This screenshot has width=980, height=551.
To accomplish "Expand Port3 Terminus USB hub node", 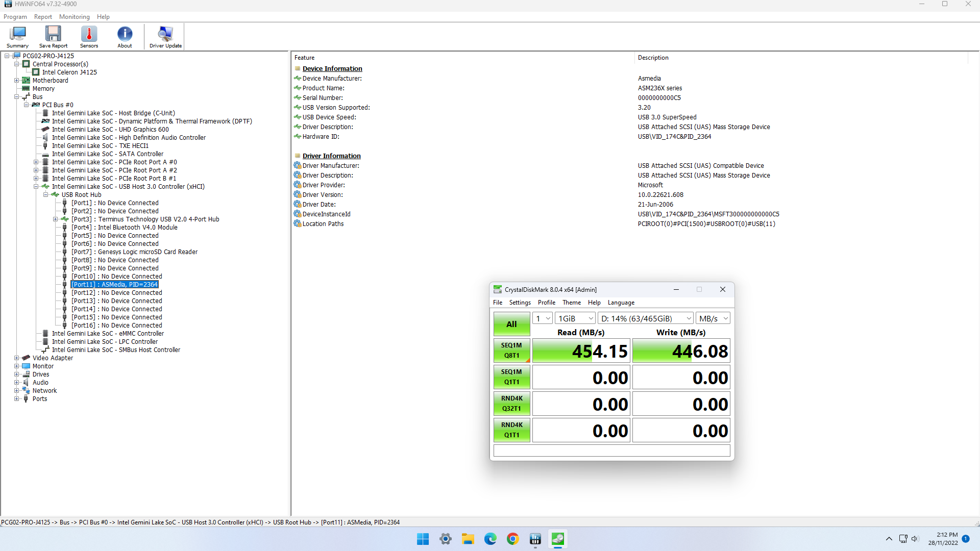I will pos(55,219).
